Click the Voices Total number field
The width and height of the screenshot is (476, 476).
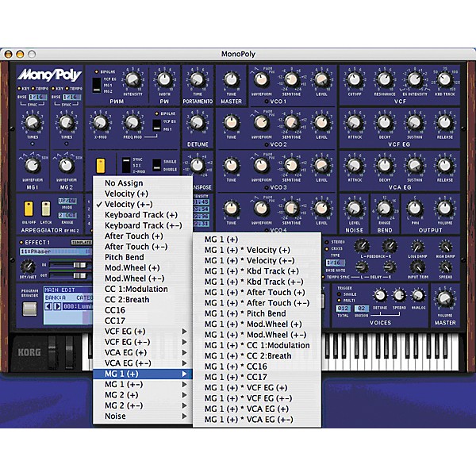point(343,309)
